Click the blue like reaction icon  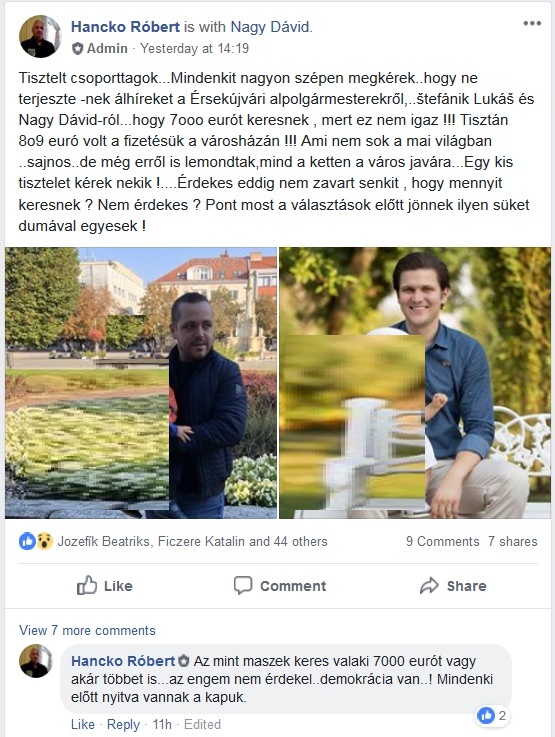(x=27, y=541)
